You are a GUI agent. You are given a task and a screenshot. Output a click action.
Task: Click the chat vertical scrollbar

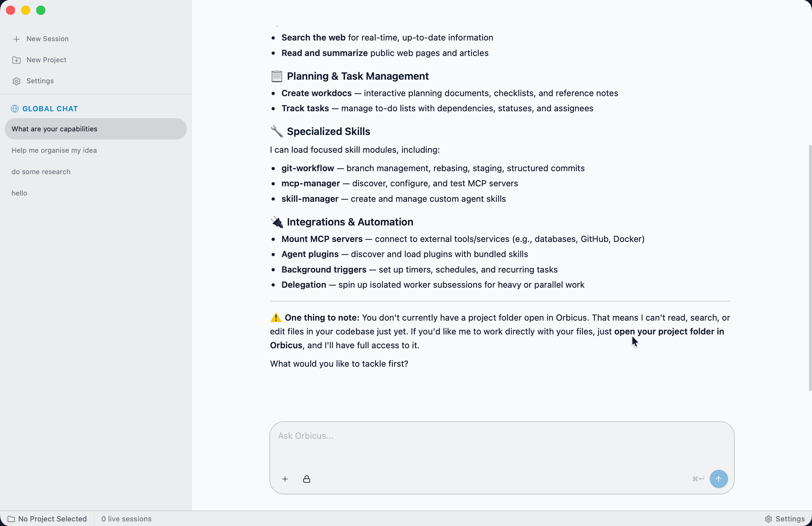(810, 268)
